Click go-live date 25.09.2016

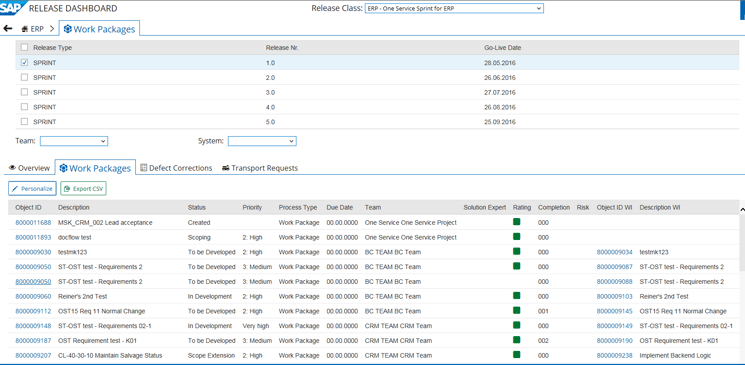(500, 122)
